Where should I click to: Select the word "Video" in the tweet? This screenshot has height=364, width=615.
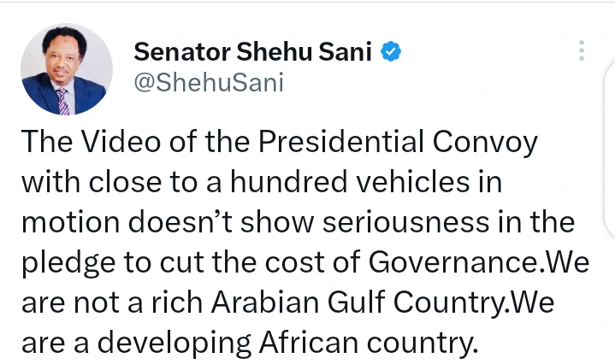124,143
